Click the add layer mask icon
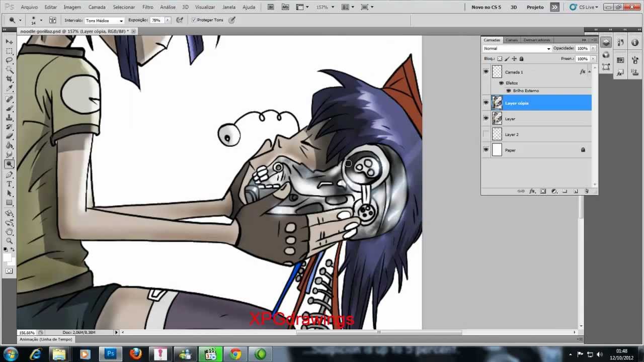 click(x=543, y=191)
